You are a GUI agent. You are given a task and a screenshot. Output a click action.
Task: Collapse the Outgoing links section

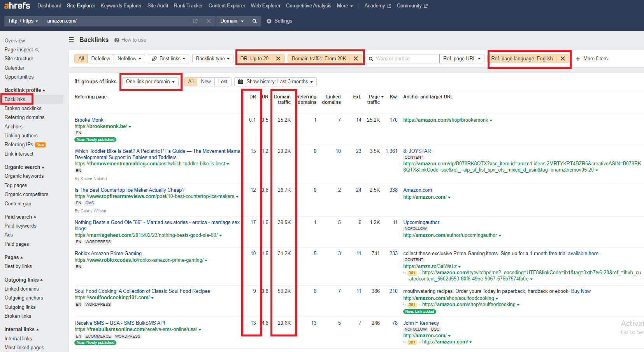(x=24, y=280)
